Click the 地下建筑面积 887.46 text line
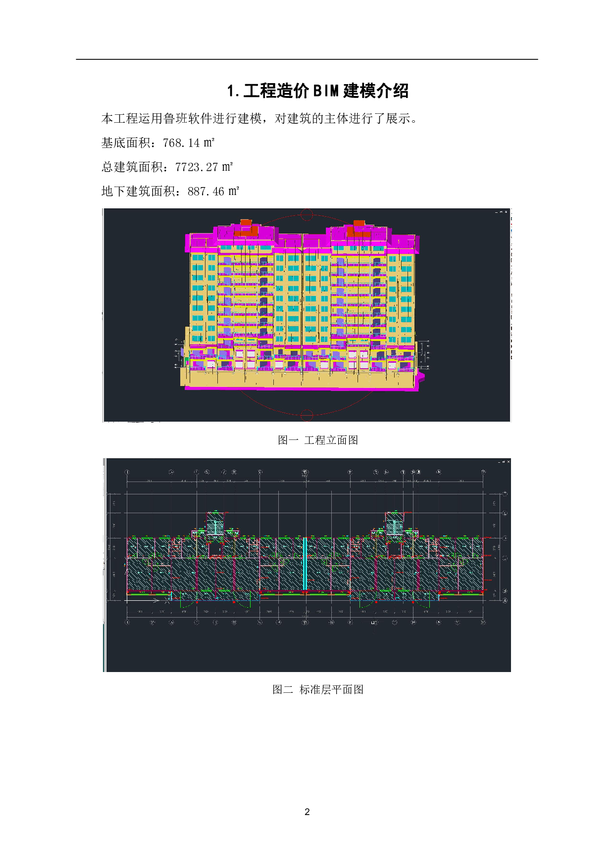The image size is (614, 868). 170,192
